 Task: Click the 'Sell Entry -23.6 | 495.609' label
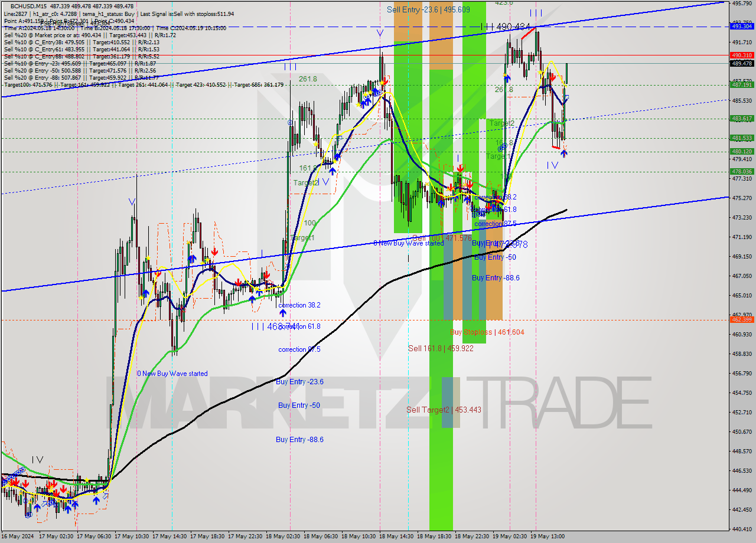pos(428,9)
